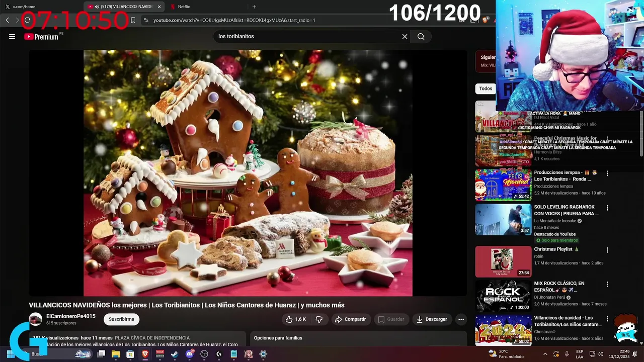The height and width of the screenshot is (362, 644).
Task: Reload the current page
Action: 27,20
